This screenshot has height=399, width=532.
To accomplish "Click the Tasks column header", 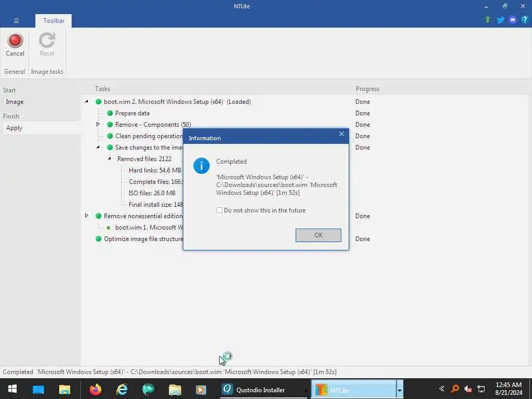I will click(102, 89).
